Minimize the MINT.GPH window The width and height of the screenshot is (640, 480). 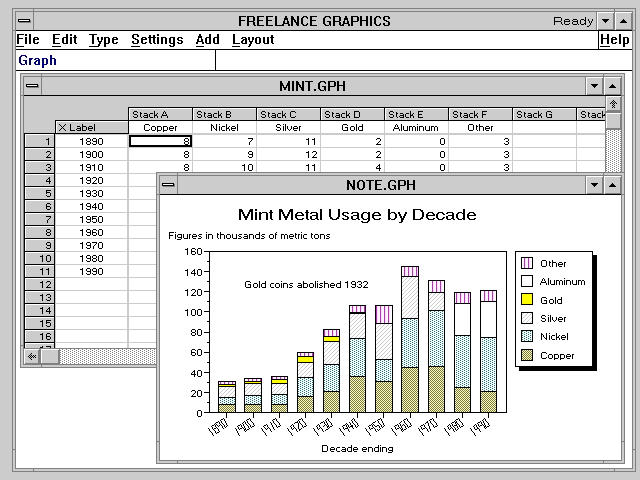pyautogui.click(x=594, y=86)
